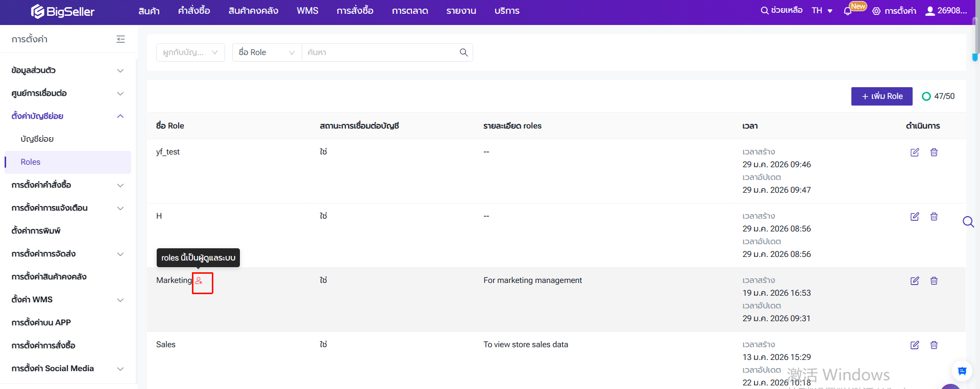Click trash icon for Sales role
The height and width of the screenshot is (389, 980).
[934, 345]
